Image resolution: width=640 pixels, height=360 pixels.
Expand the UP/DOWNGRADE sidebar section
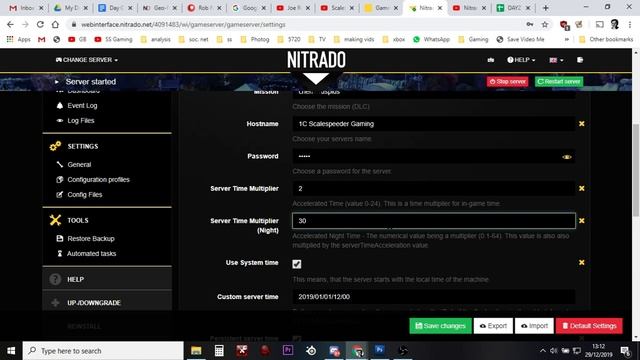coord(107,302)
